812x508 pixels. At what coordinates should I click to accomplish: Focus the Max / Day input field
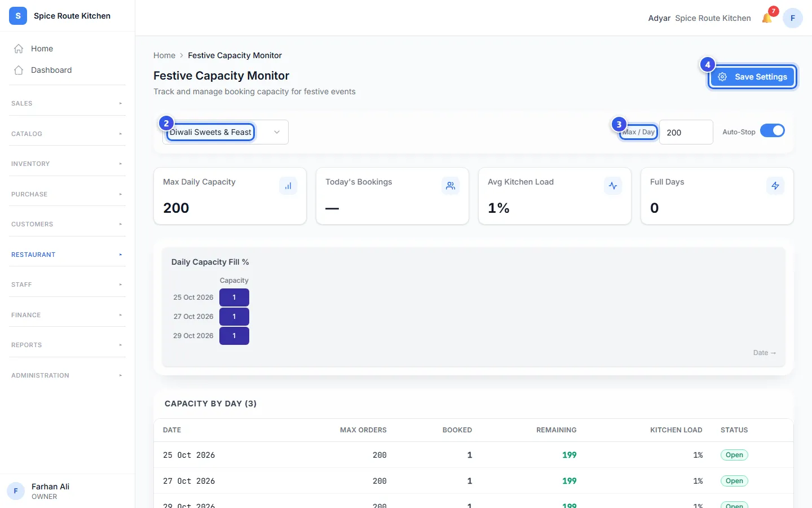(686, 132)
